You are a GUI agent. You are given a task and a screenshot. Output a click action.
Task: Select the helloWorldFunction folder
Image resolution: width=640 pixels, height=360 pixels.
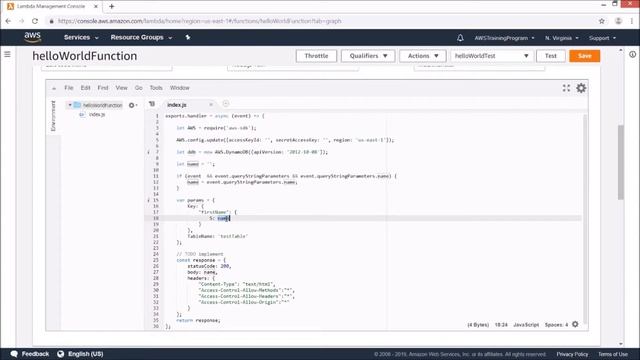click(x=102, y=105)
